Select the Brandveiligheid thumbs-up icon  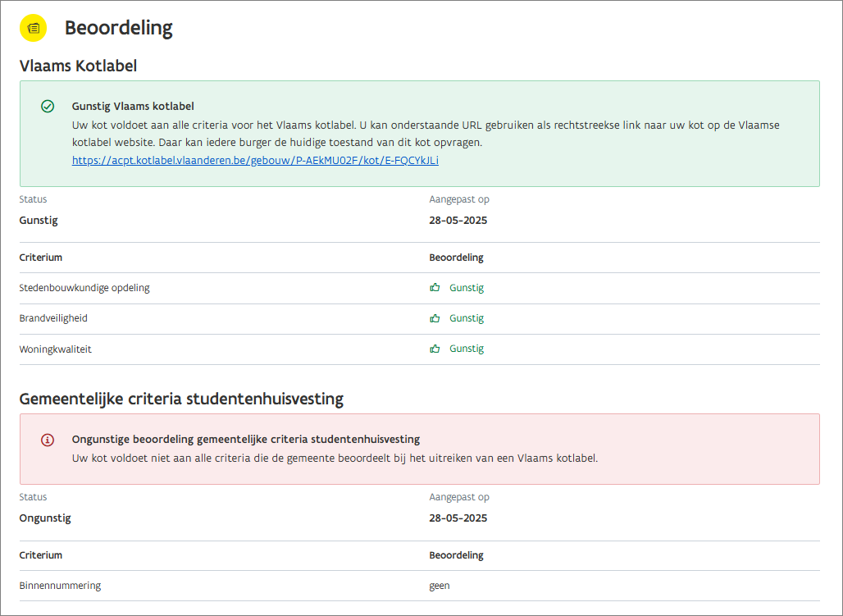coord(435,318)
